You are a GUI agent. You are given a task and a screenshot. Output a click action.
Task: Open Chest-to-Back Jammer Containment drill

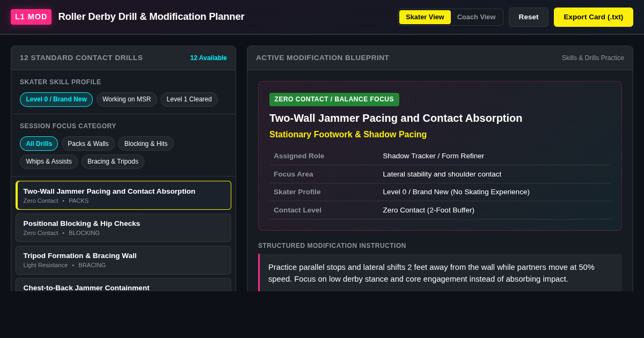coord(123,285)
